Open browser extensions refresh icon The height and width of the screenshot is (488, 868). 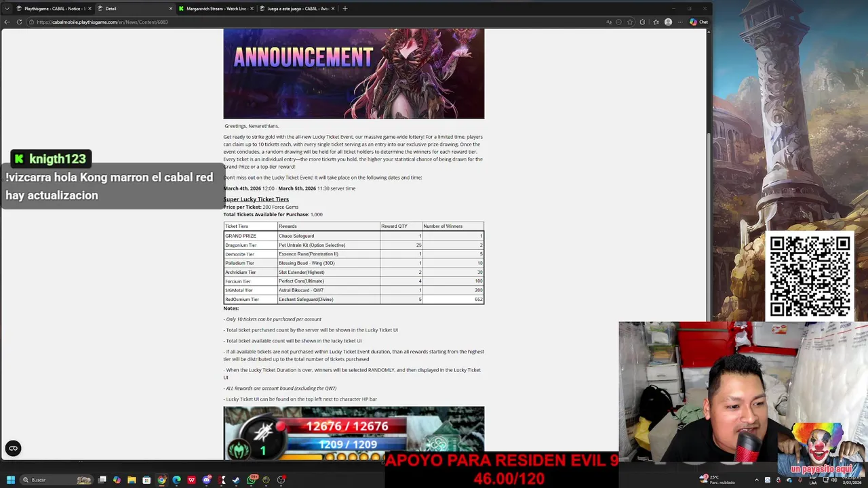tap(642, 22)
